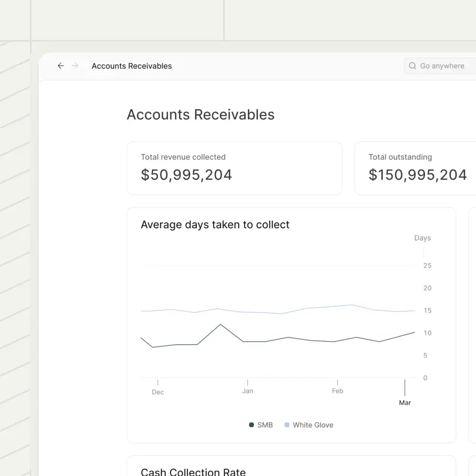
Task: Click the forward navigation arrow
Action: click(75, 66)
